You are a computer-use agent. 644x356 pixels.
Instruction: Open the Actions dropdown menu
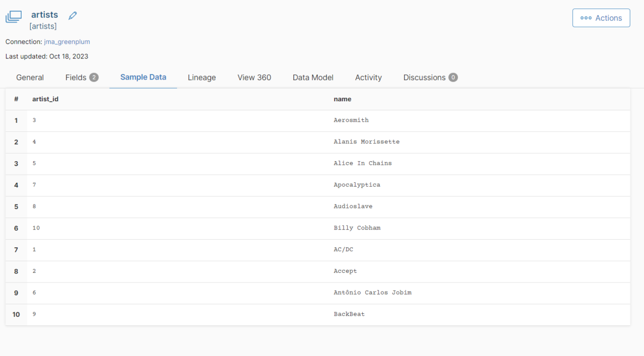tap(601, 18)
